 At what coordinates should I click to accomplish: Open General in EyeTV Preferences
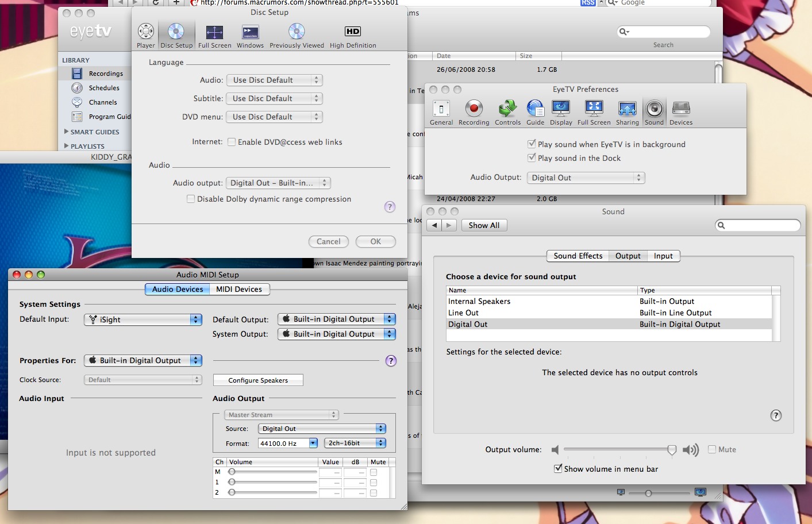click(x=441, y=113)
